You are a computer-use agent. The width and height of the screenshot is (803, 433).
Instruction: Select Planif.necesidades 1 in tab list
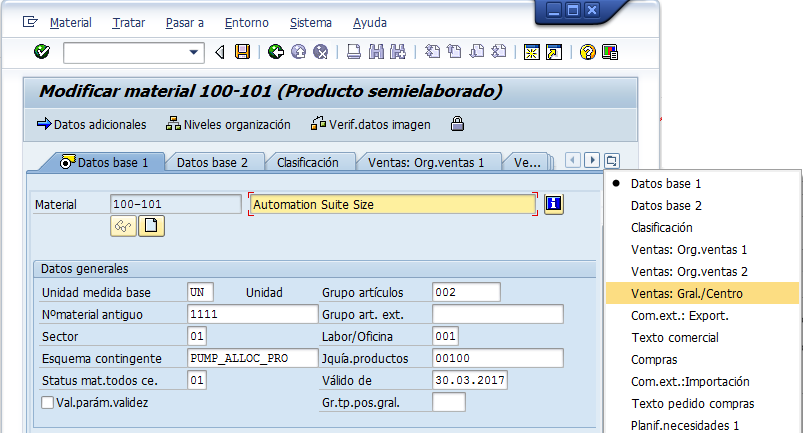pos(702,425)
